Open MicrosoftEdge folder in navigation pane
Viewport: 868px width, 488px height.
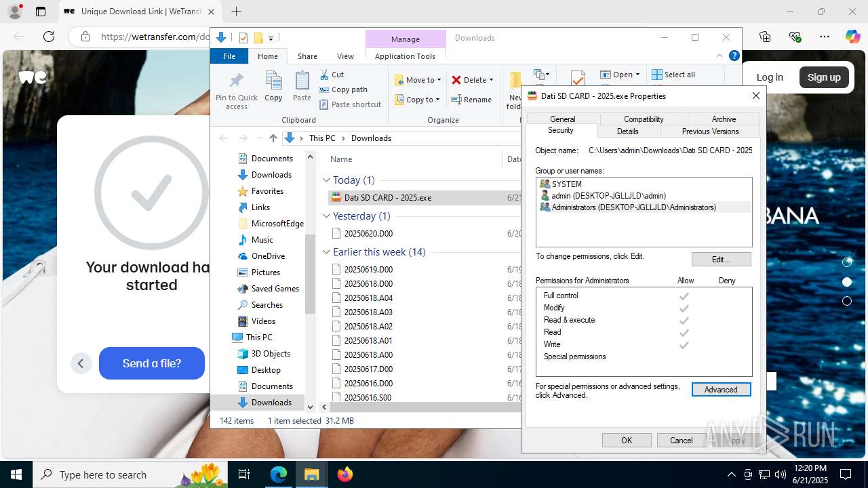pyautogui.click(x=277, y=224)
